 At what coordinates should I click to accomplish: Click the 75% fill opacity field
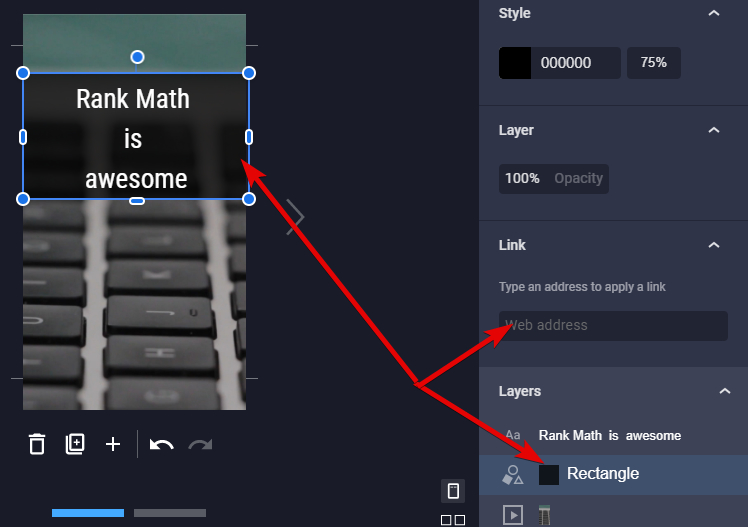pos(654,63)
